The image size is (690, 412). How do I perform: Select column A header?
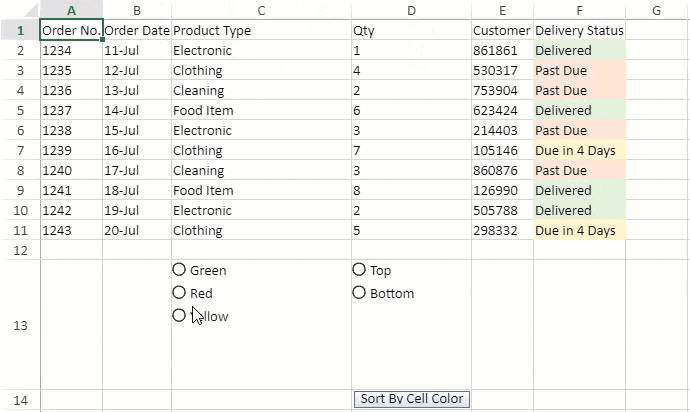(71, 10)
